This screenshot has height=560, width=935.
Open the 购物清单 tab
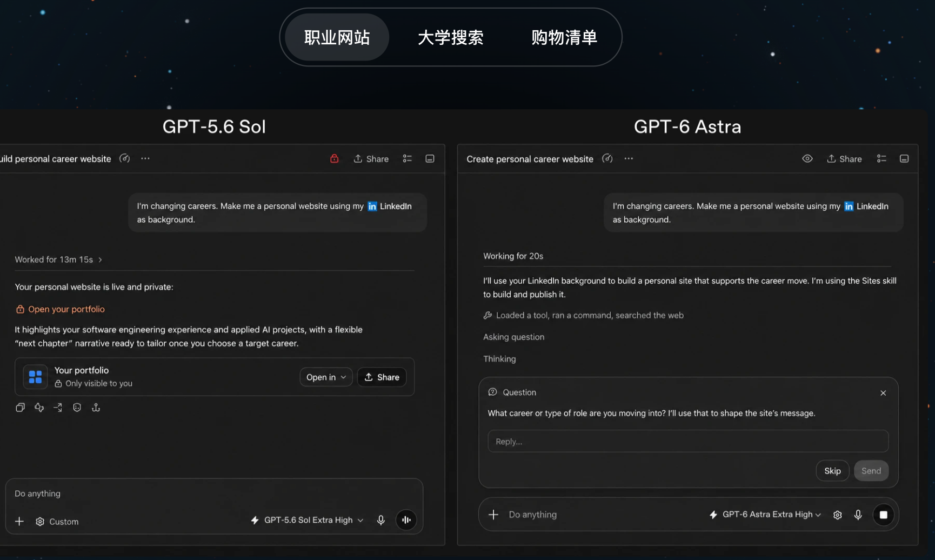[x=564, y=37]
